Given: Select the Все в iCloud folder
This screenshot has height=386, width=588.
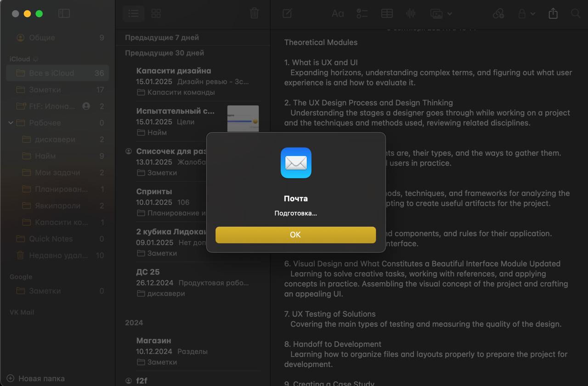Looking at the screenshot, I should click(58, 73).
